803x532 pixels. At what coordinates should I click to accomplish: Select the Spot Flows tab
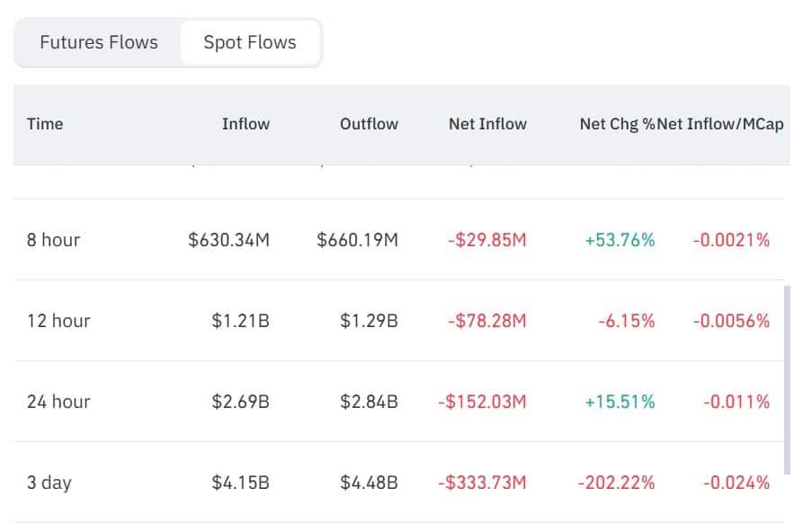pyautogui.click(x=250, y=42)
